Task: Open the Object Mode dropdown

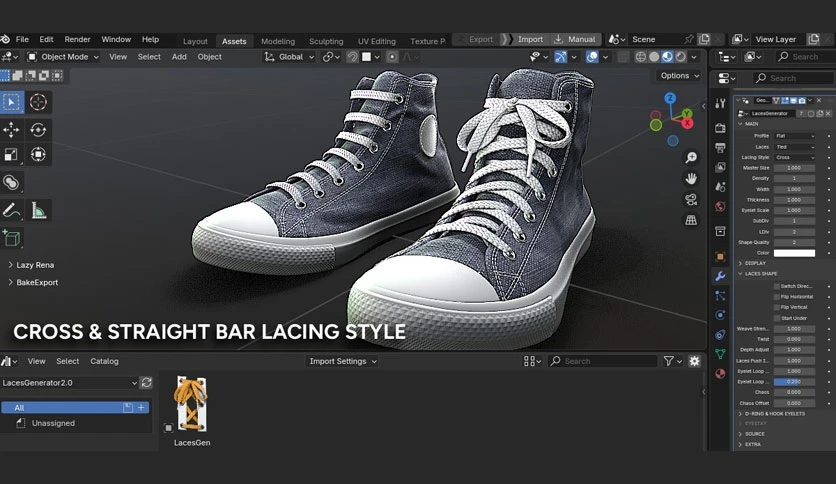Action: [x=63, y=57]
